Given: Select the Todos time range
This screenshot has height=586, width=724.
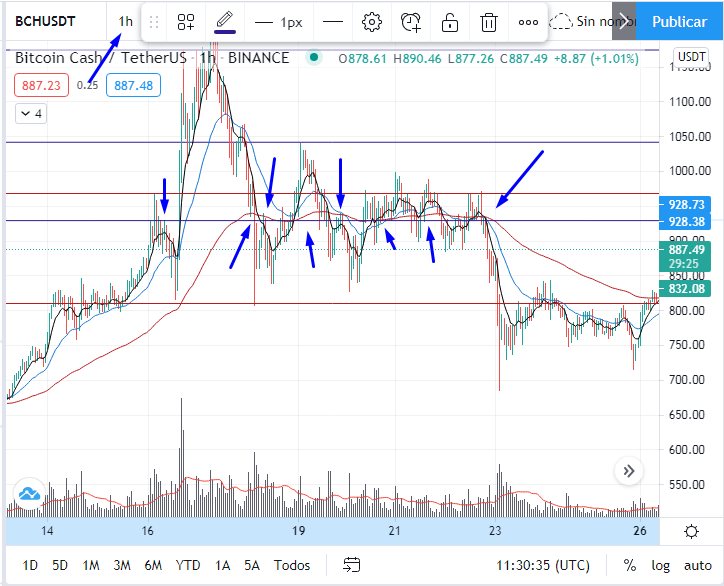Looking at the screenshot, I should 292,565.
